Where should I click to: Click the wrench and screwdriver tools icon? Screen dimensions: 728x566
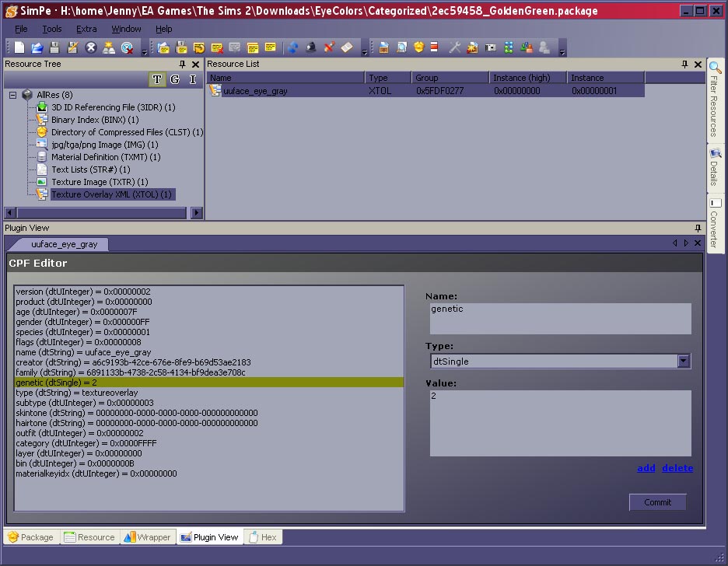[x=455, y=48]
